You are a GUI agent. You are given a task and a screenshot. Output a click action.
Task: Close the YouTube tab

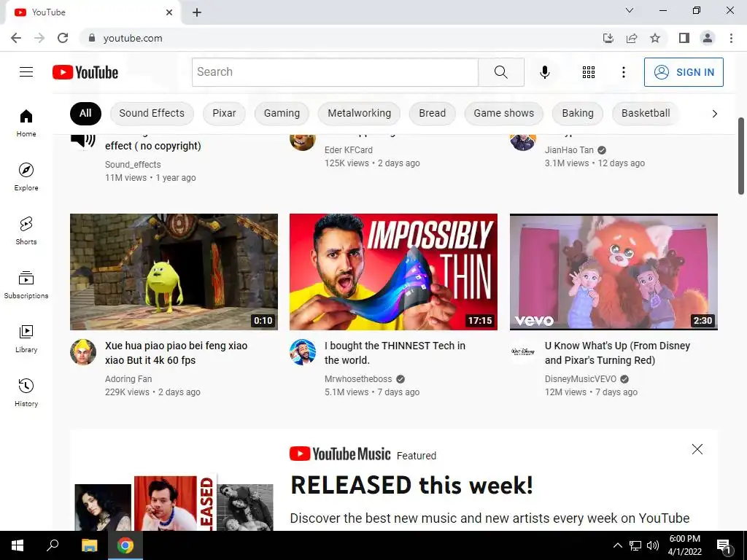click(169, 12)
